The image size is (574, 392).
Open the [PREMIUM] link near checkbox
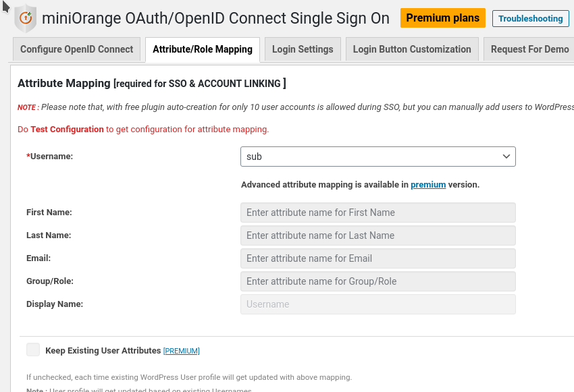182,351
